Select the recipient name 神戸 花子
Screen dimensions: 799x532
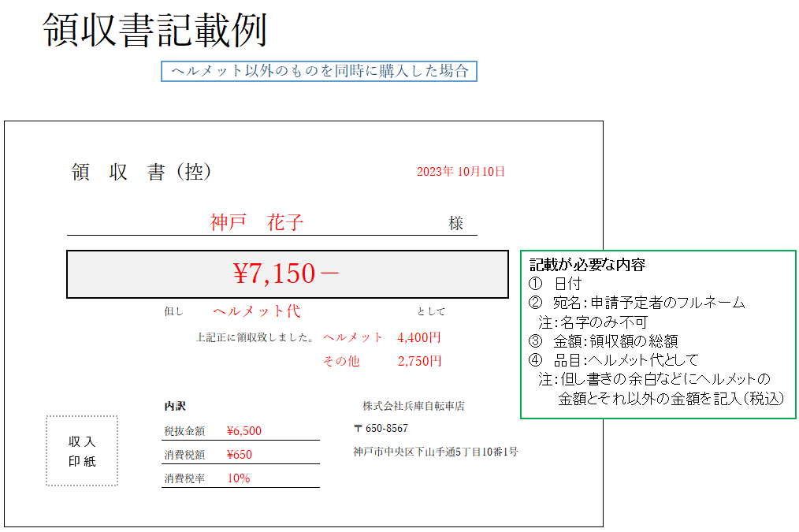coord(257,223)
